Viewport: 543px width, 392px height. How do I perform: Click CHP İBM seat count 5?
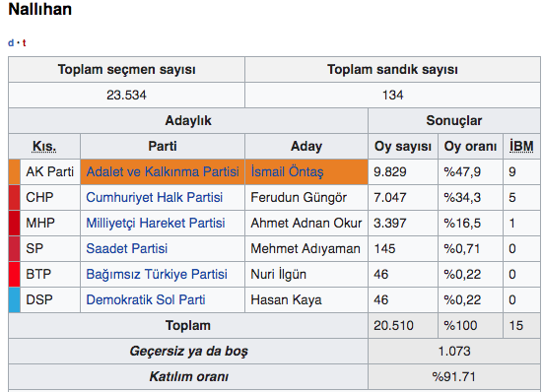coord(512,197)
